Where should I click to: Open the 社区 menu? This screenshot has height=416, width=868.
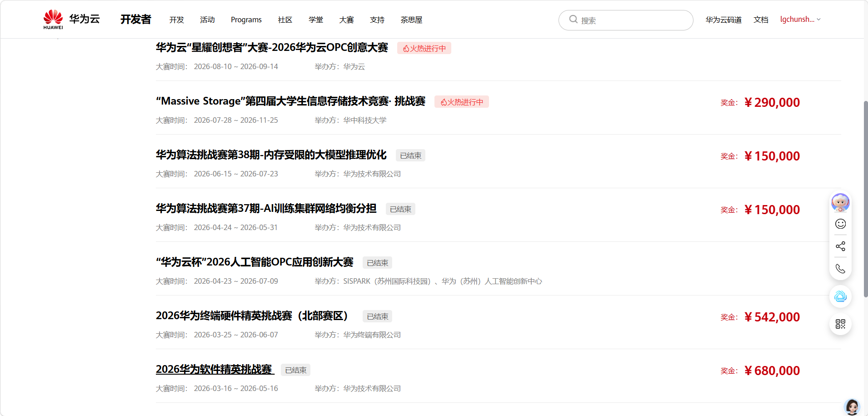click(285, 20)
